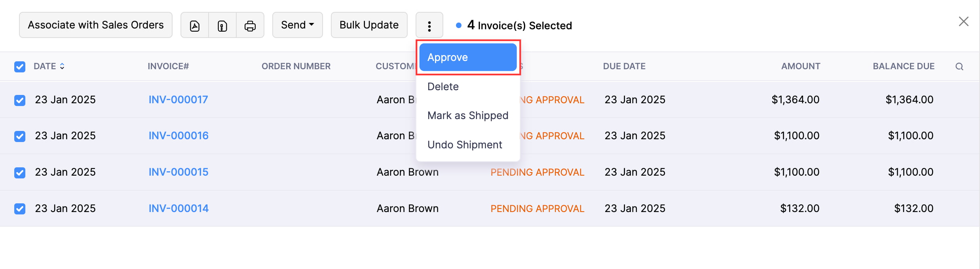Click the sort arrows on the DATE column
Image resolution: width=980 pixels, height=269 pixels.
coord(63,66)
